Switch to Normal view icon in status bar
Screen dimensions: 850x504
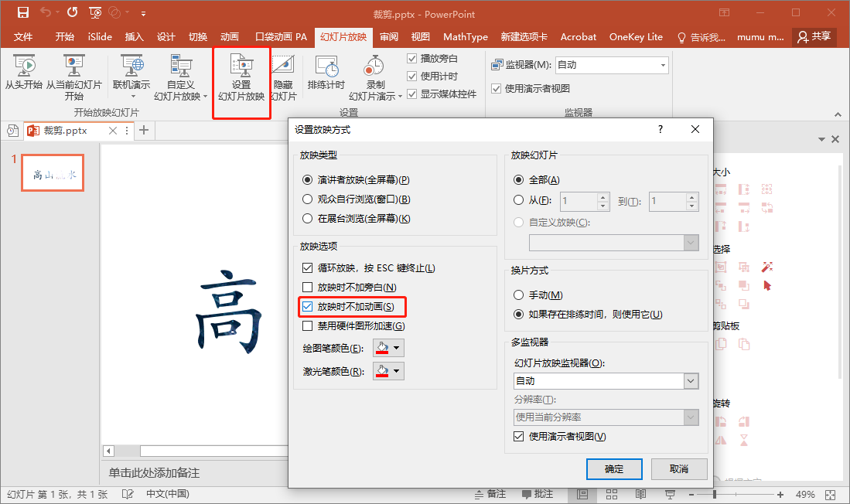[x=582, y=494]
